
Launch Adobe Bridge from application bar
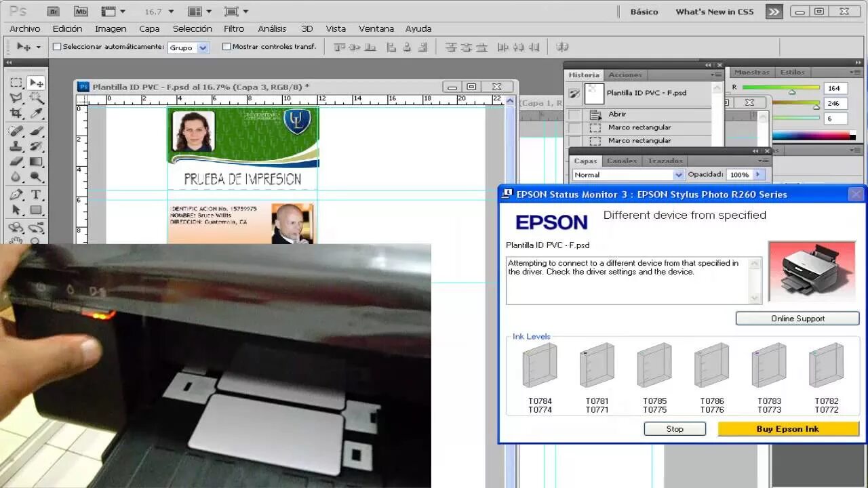pyautogui.click(x=54, y=12)
